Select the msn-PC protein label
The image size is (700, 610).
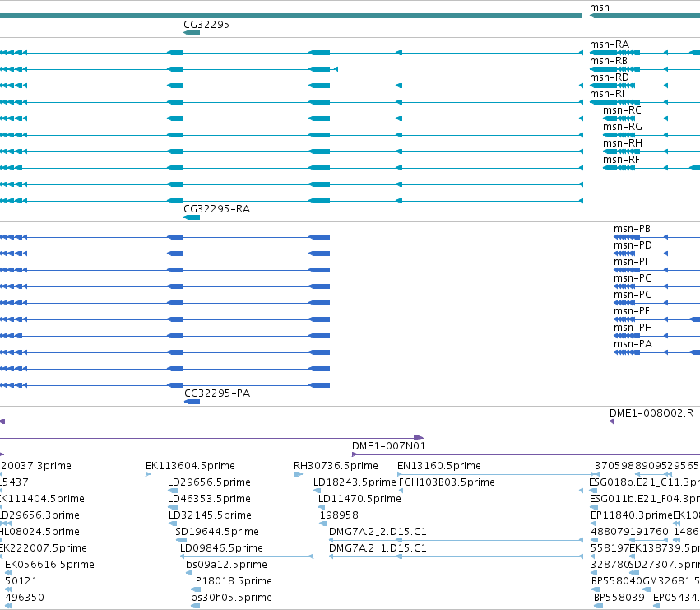tap(633, 278)
